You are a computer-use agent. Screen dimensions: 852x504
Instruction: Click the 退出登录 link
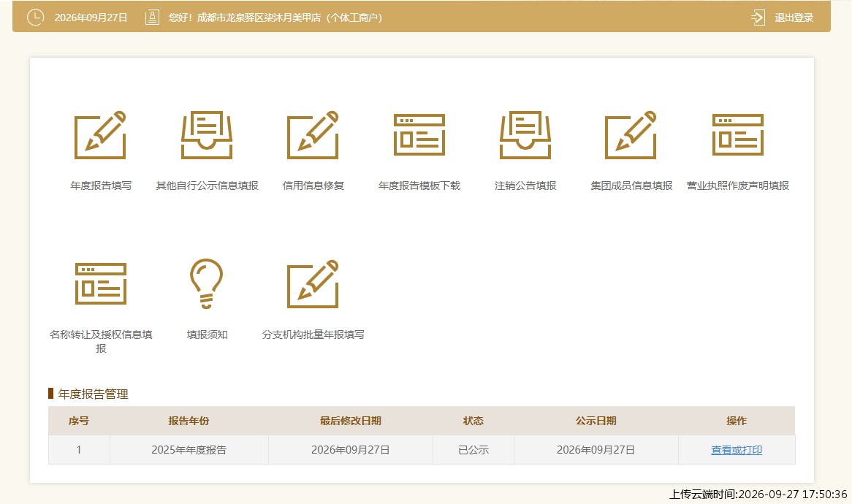coord(794,18)
